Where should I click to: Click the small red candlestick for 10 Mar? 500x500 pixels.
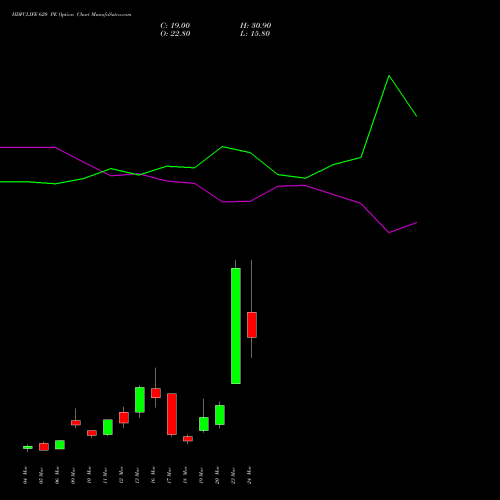coord(92,433)
